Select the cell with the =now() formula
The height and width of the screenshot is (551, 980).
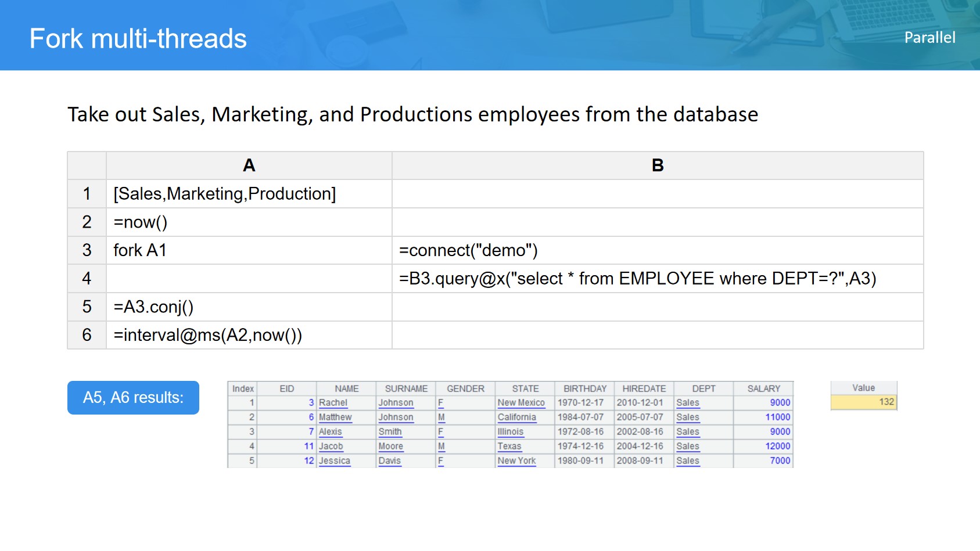pos(141,222)
